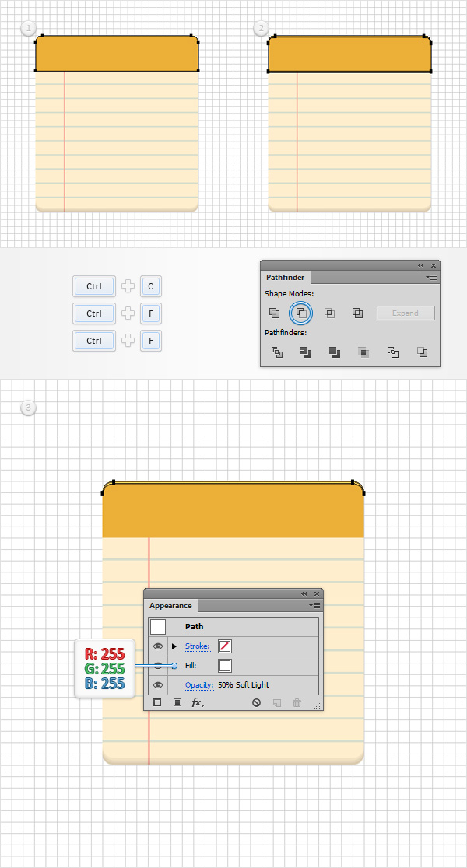Click the 50% Soft Light opacity value
This screenshot has width=467, height=868.
pyautogui.click(x=244, y=684)
